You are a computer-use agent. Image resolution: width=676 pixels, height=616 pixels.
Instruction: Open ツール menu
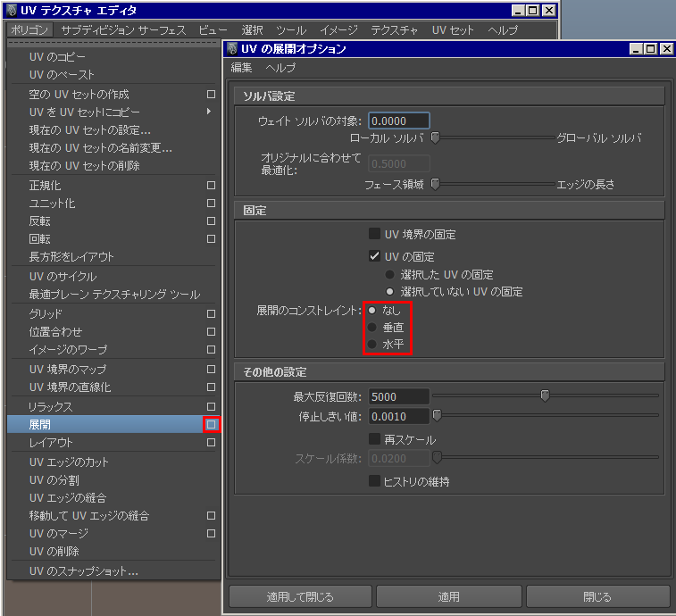[x=291, y=30]
